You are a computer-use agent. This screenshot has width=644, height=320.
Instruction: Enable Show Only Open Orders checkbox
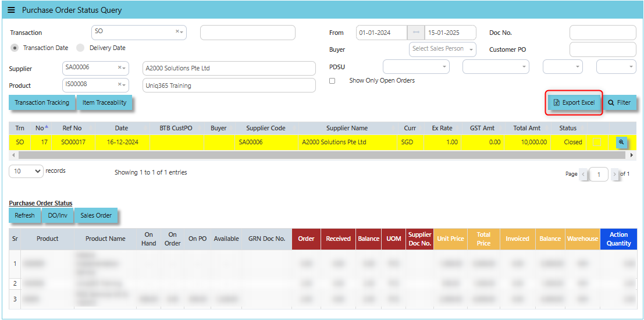point(332,81)
